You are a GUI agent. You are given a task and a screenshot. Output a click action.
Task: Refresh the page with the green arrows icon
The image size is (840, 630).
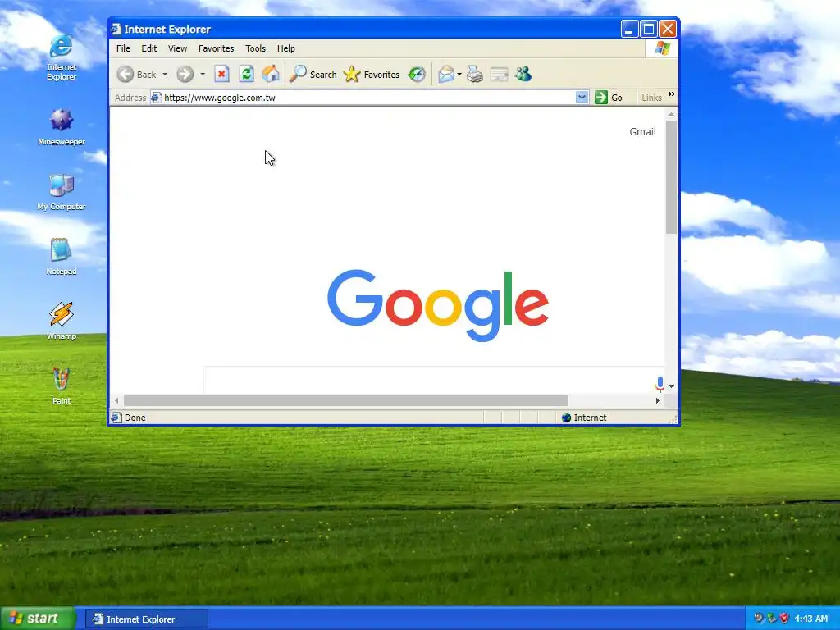pos(246,74)
